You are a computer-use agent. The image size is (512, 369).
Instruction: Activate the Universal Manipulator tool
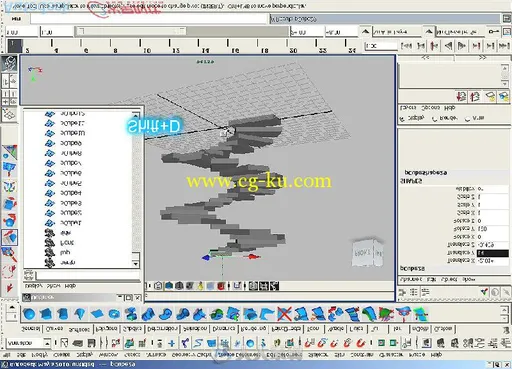click(9, 186)
